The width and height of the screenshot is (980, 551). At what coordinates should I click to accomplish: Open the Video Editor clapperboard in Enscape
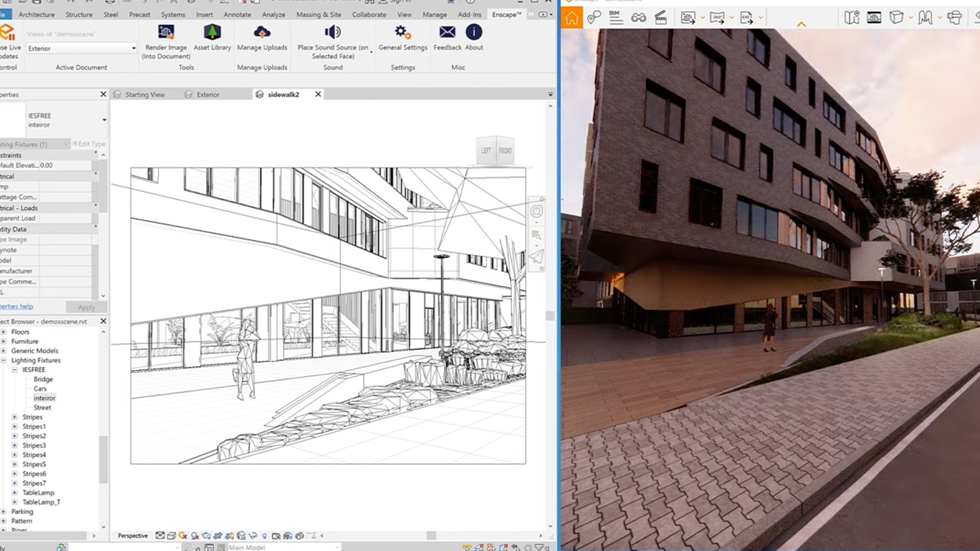[660, 16]
